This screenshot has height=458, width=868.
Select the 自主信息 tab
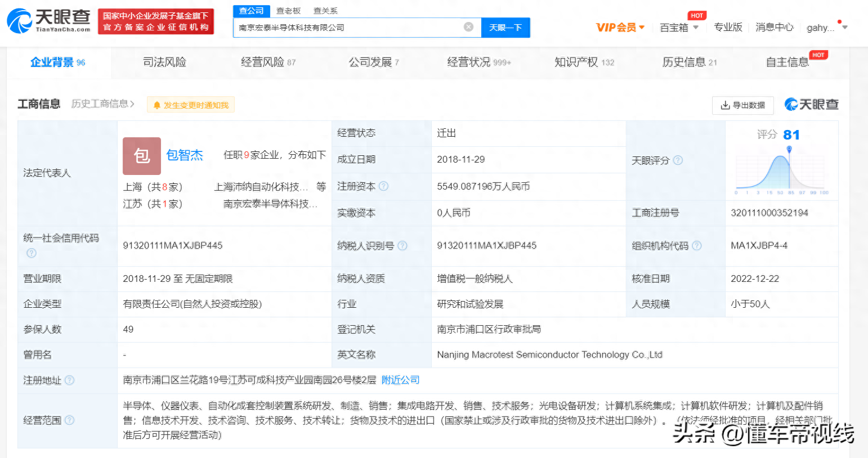[x=788, y=62]
